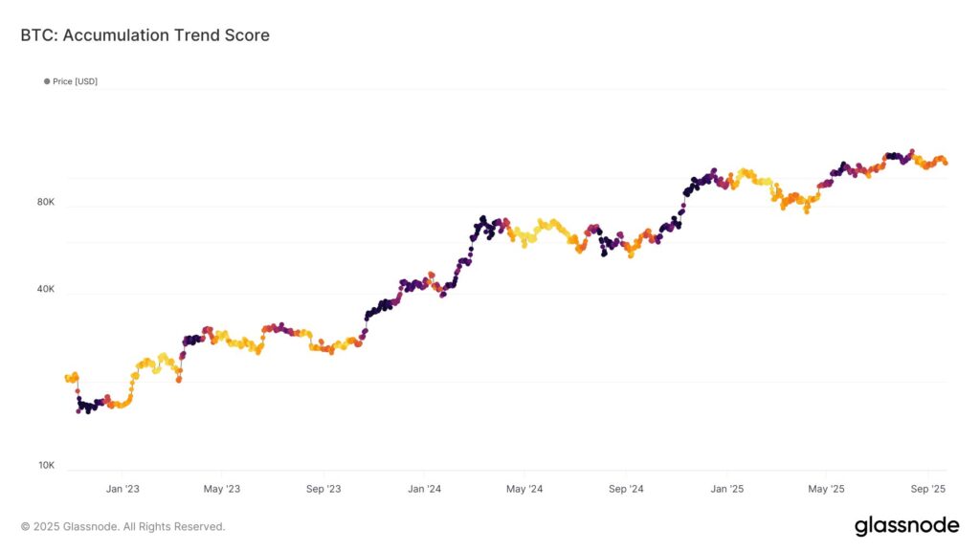Click the glassnode logo

click(906, 525)
